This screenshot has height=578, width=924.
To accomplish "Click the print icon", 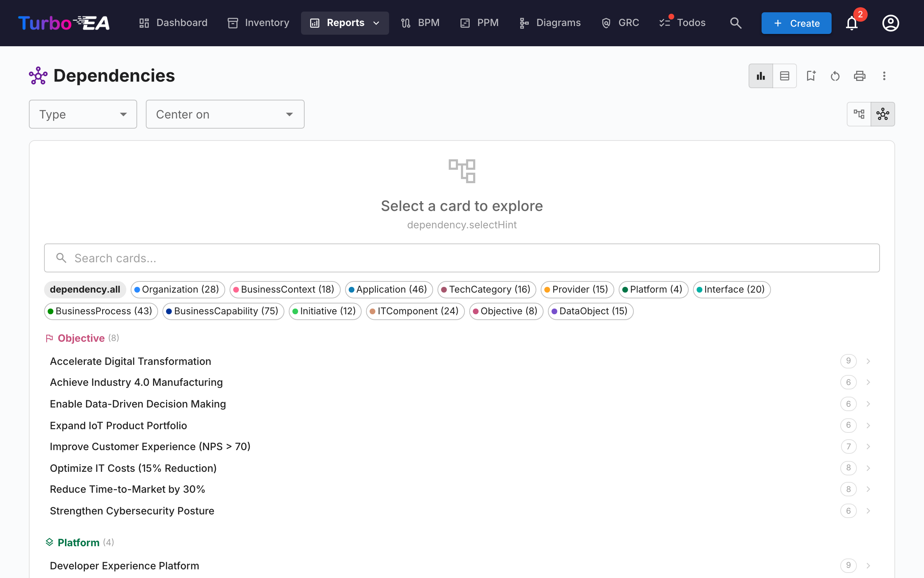I will pyautogui.click(x=859, y=76).
